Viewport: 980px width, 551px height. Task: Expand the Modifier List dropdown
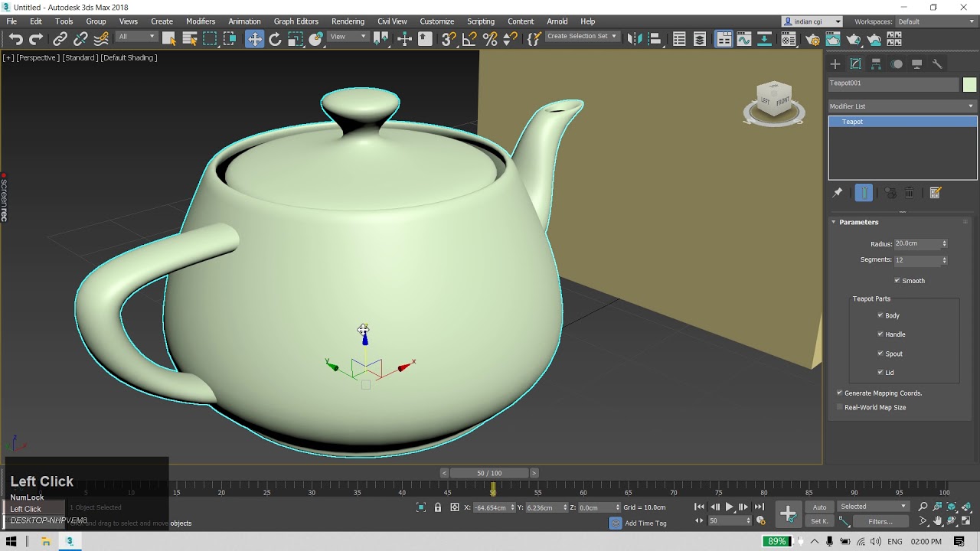[903, 106]
